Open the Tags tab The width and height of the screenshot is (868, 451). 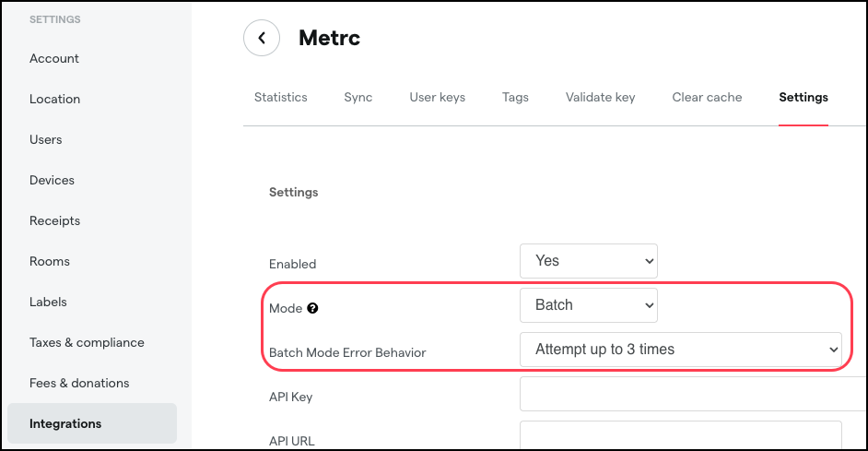point(515,98)
